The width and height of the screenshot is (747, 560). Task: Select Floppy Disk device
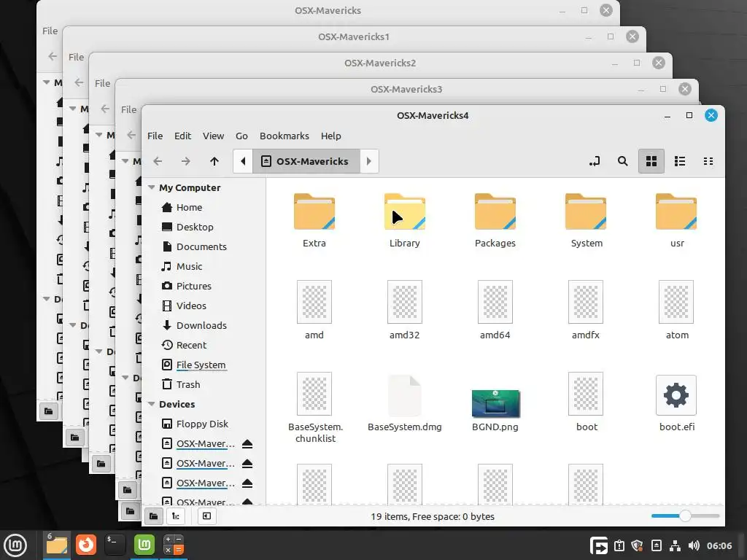(x=202, y=424)
